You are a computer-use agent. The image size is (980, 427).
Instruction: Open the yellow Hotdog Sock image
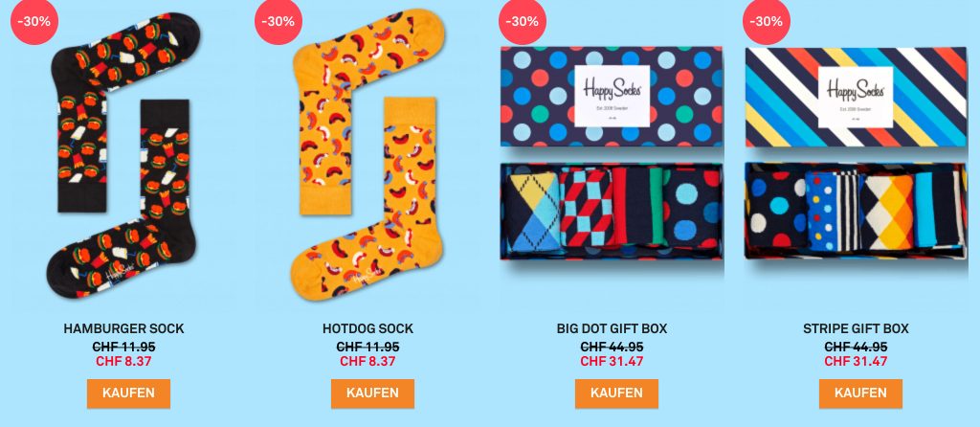pos(368,155)
